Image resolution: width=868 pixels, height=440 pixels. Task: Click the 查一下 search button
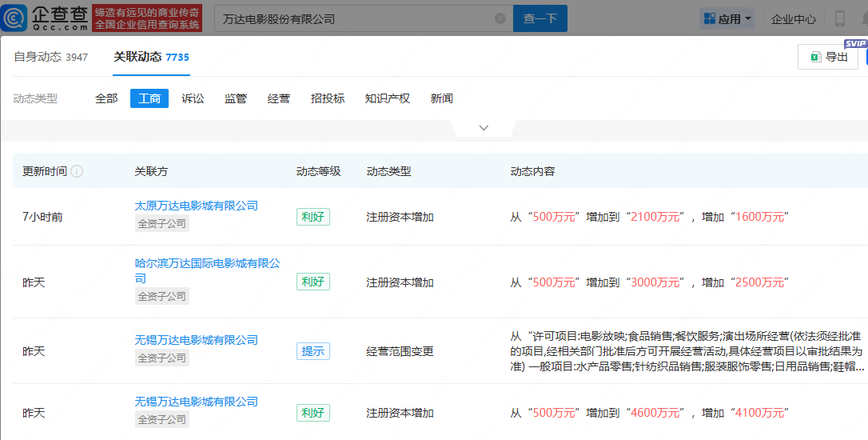point(540,18)
